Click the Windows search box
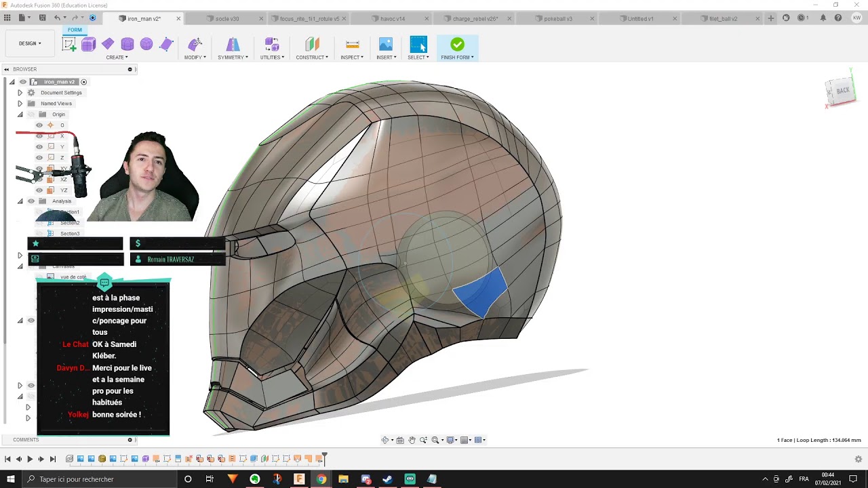Image resolution: width=868 pixels, height=488 pixels. point(100,479)
